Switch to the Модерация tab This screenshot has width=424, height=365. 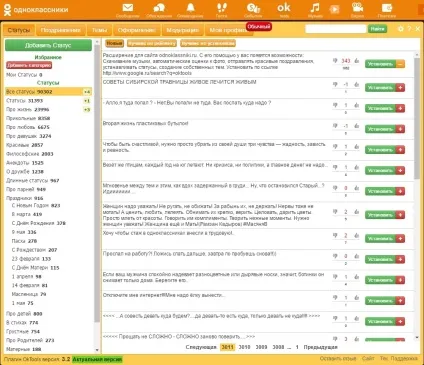coord(183,30)
